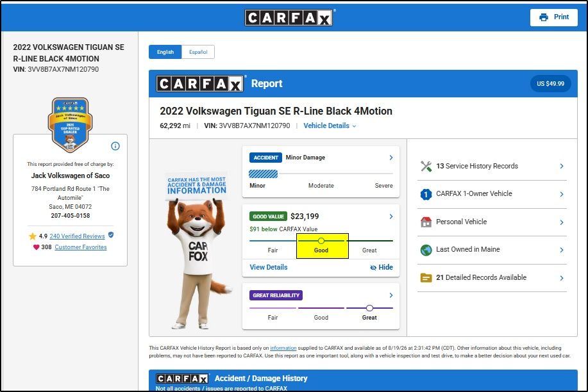This screenshot has height=392, width=588.
Task: Click the reliability scale marker at Great
Action: point(369,308)
